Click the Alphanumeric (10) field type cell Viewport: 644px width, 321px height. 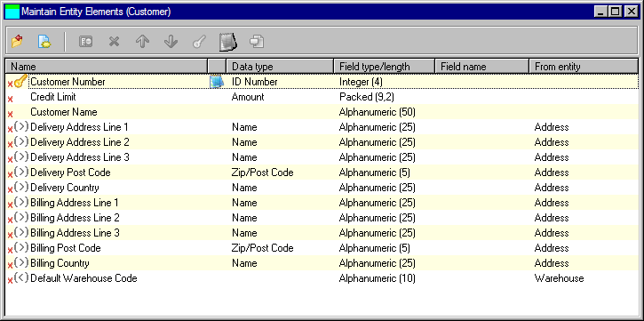tap(378, 278)
